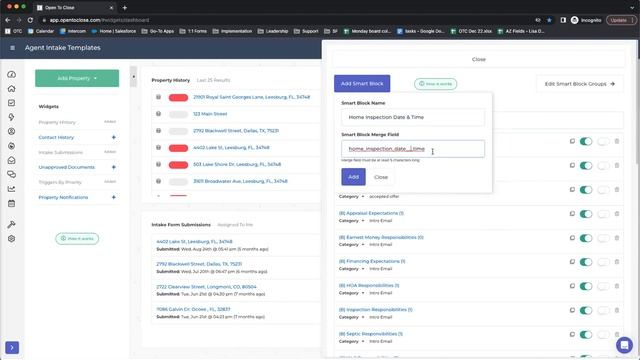Open the Support bookmarks folder

[x=306, y=31]
